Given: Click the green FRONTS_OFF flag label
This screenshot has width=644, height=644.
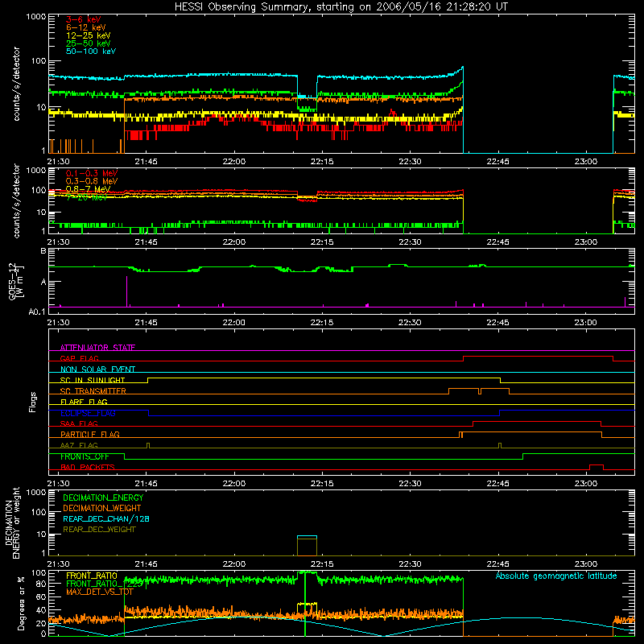Looking at the screenshot, I should (85, 456).
